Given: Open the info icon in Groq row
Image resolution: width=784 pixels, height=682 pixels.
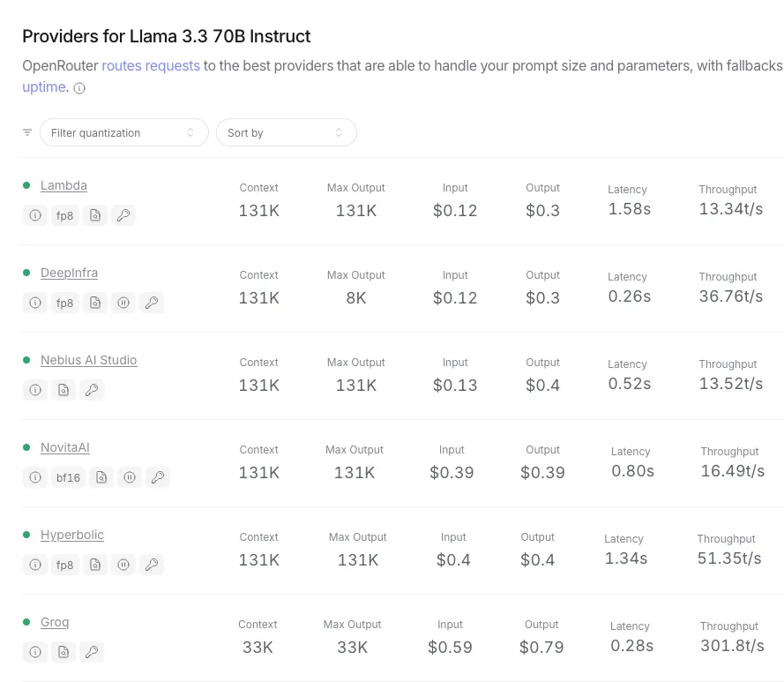Looking at the screenshot, I should click(x=35, y=652).
